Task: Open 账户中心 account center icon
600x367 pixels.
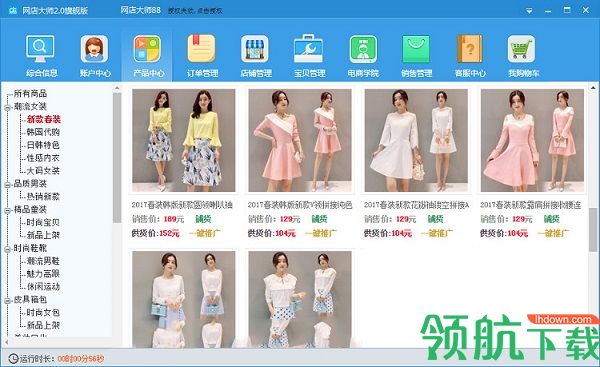Action: (x=94, y=49)
